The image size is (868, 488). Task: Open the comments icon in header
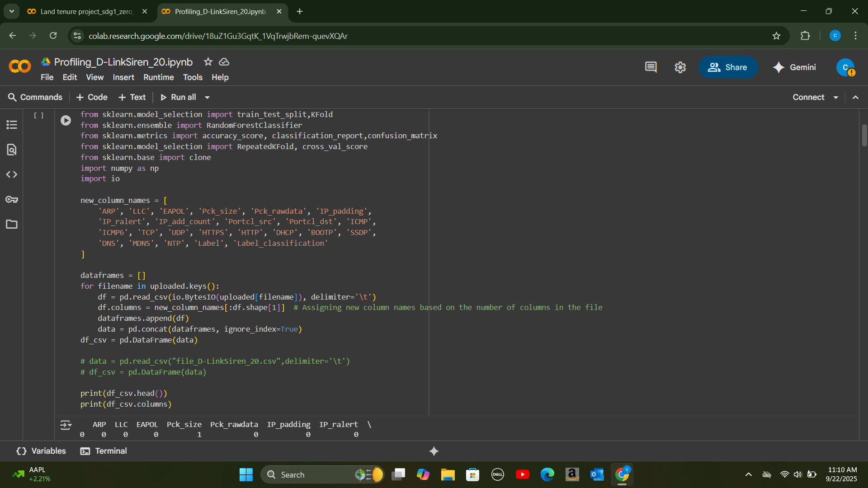[651, 67]
